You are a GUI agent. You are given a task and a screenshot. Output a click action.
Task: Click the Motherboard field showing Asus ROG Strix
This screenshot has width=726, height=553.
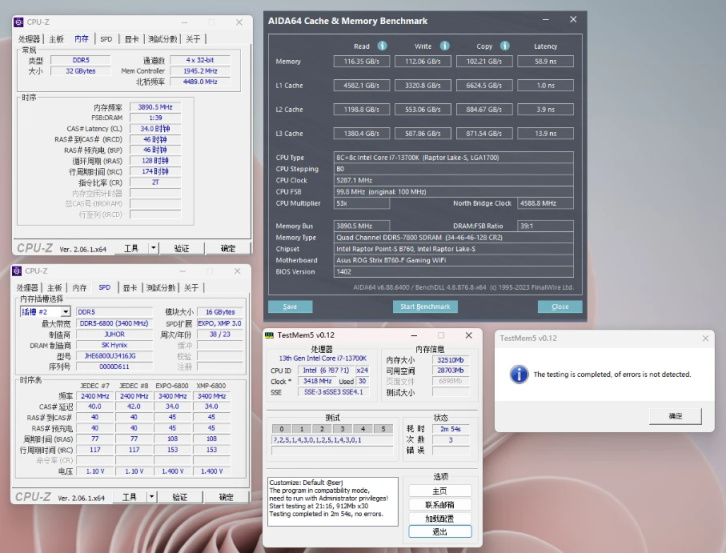pyautogui.click(x=453, y=260)
